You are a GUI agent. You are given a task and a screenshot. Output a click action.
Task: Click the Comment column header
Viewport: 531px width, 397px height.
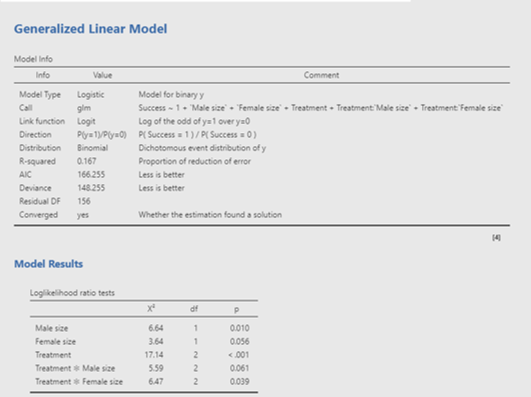(x=321, y=75)
